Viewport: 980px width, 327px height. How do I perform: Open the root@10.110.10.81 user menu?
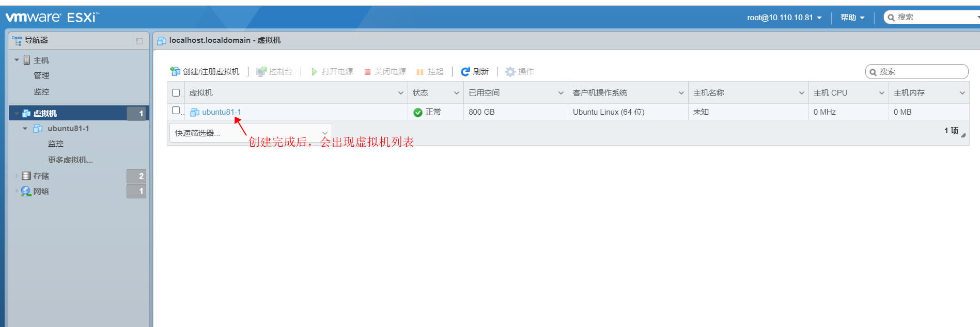pyautogui.click(x=784, y=18)
